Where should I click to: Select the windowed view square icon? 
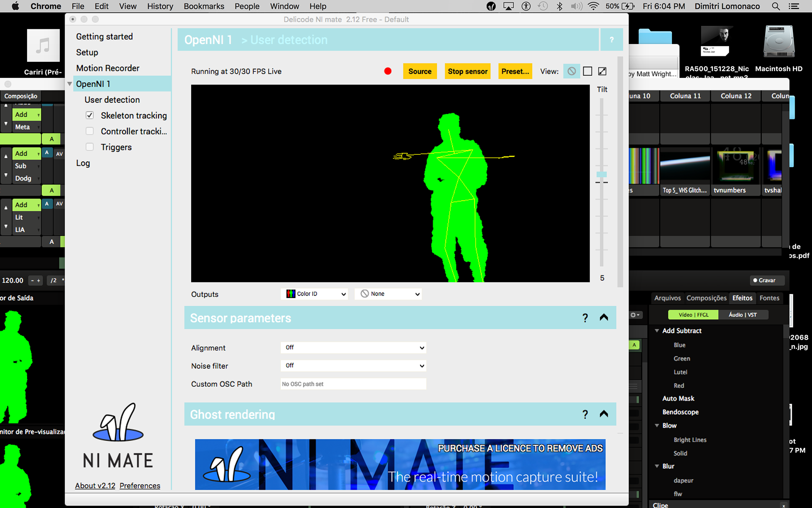pos(587,71)
